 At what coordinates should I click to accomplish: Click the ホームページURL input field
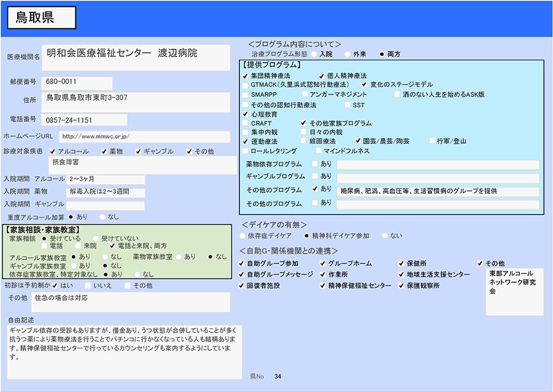144,136
